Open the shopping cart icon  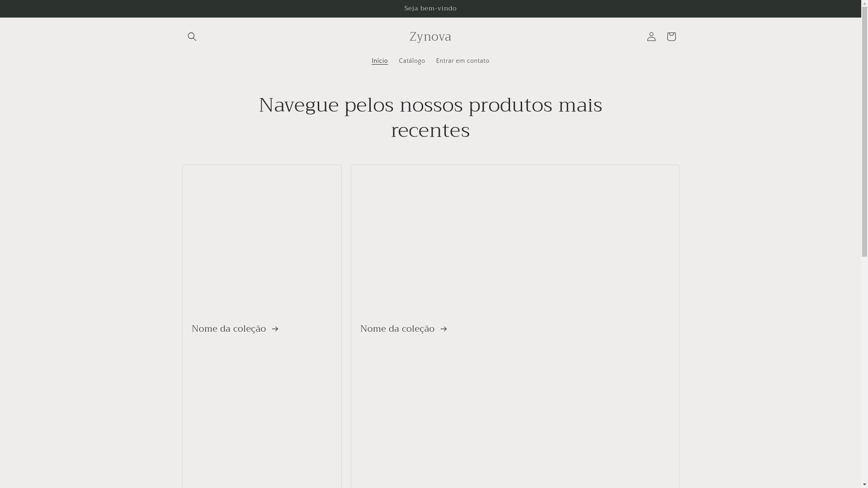671,37
